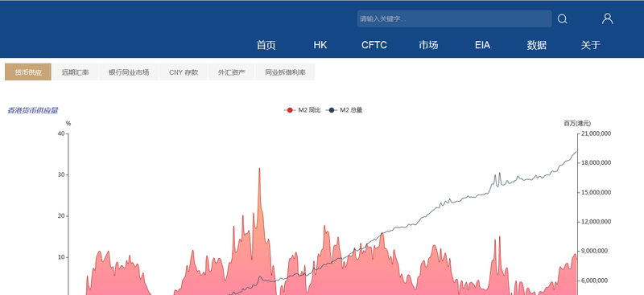Open the 同业拆借利率 tab
644x295 pixels.
pos(285,72)
